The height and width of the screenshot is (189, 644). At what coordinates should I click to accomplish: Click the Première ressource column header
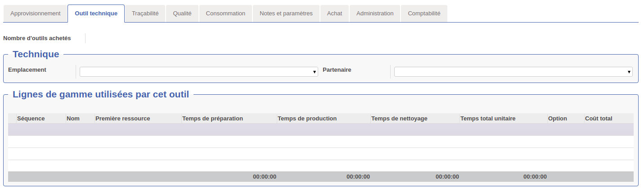122,119
